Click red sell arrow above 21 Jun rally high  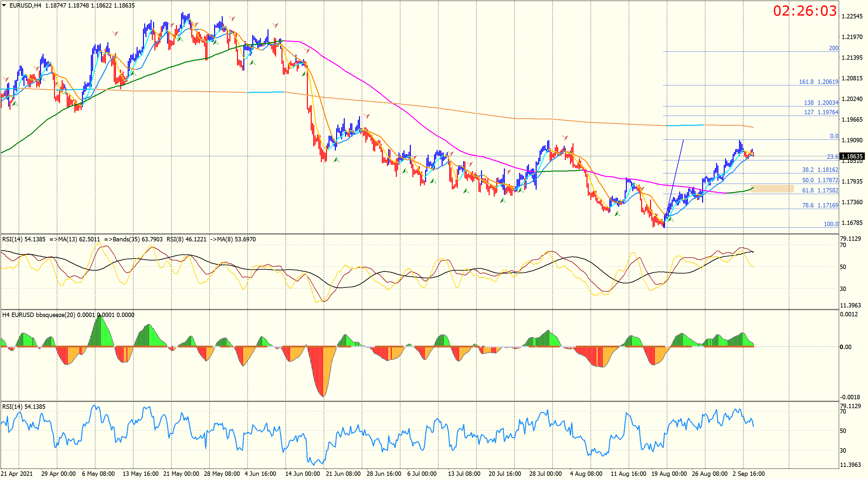tap(367, 116)
